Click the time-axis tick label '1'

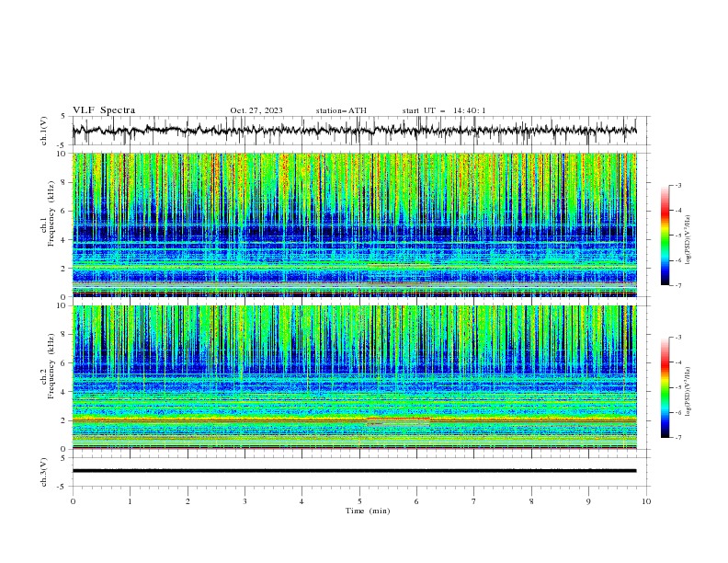pos(130,501)
